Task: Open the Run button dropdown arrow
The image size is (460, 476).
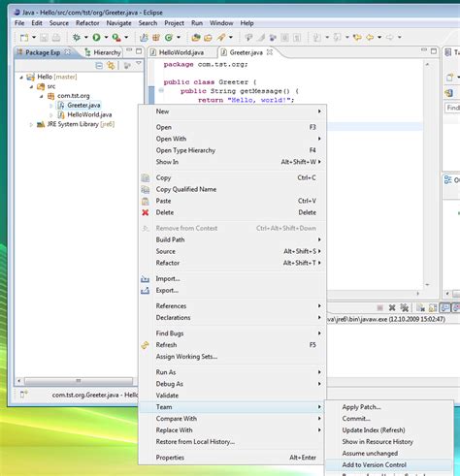Action: pos(106,38)
